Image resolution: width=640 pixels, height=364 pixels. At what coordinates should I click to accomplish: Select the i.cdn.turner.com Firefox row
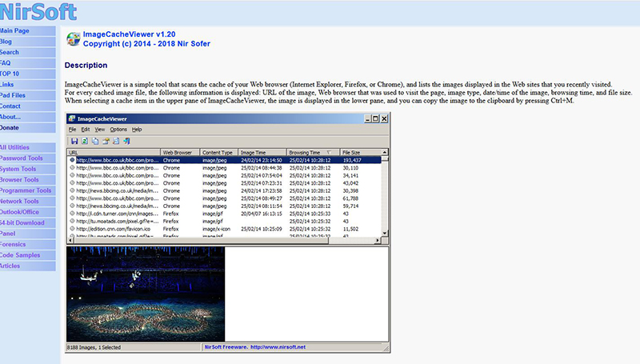coord(225,214)
